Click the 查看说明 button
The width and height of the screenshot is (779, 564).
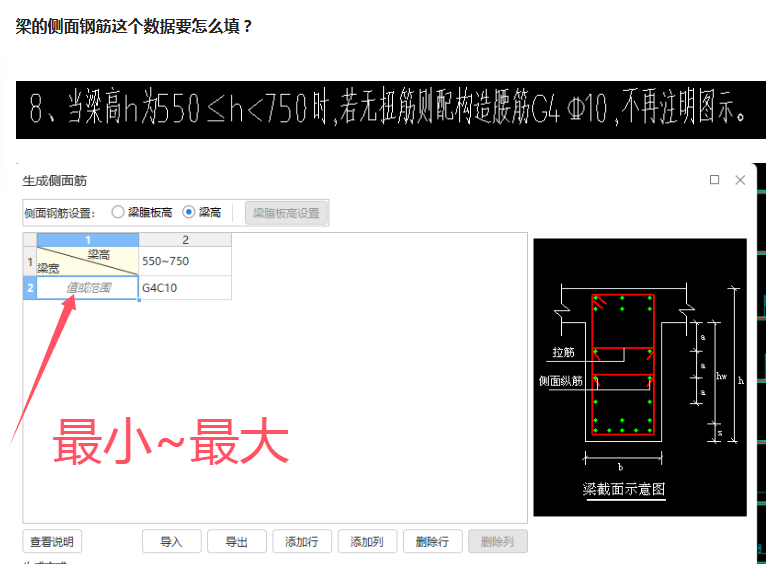click(52, 542)
